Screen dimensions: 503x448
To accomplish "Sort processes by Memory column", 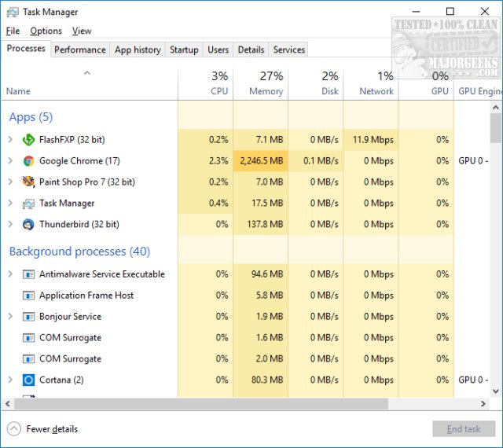I will pyautogui.click(x=261, y=83).
